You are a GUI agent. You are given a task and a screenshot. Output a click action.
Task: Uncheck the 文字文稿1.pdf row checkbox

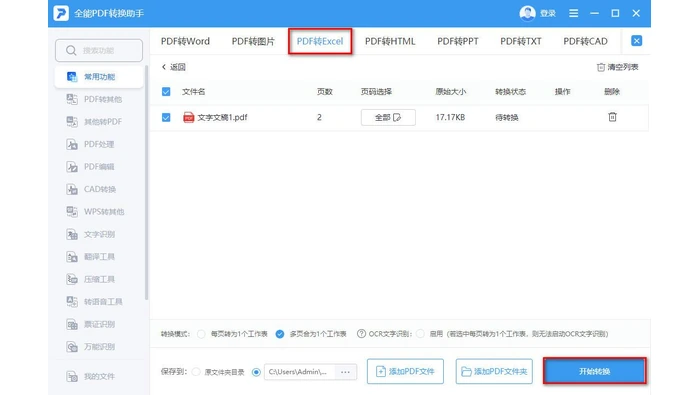[166, 117]
